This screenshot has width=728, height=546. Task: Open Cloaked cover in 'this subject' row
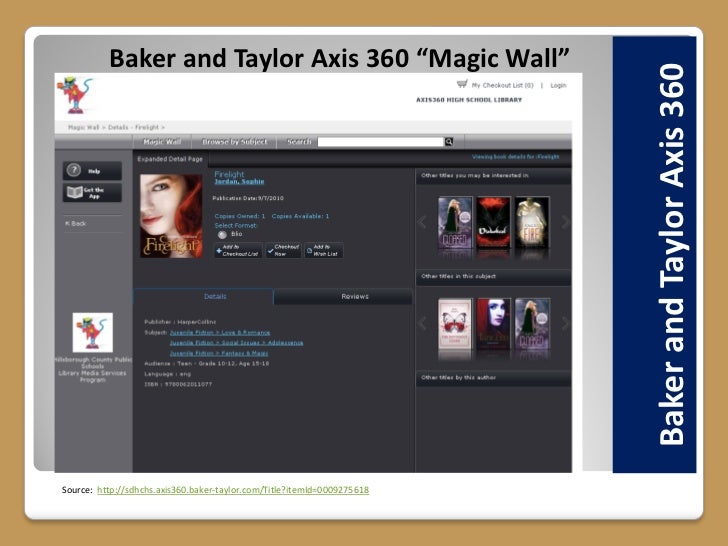pos(533,324)
